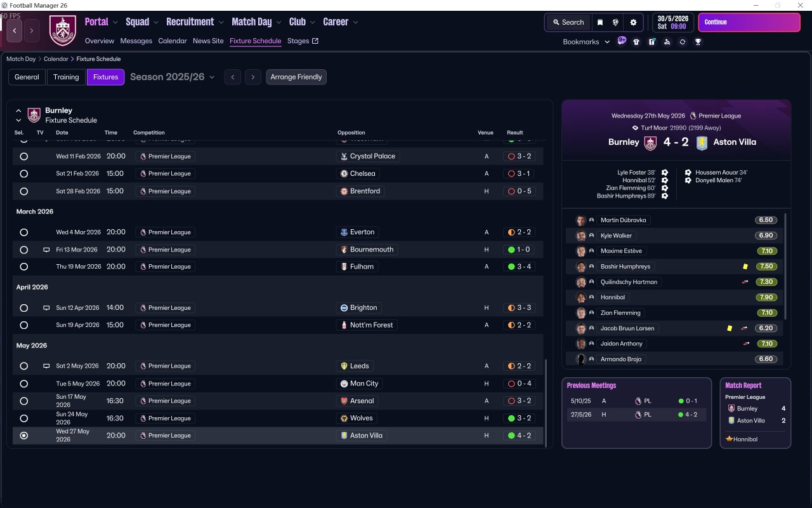Go forward with the right arrow button
Viewport: 812px width, 508px height.
pos(32,30)
